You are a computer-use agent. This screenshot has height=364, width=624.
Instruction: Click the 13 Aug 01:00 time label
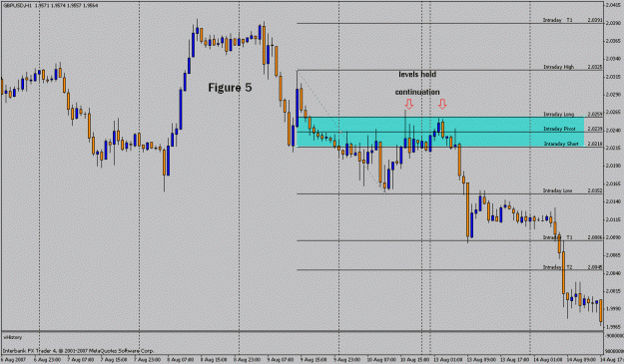pyautogui.click(x=448, y=360)
